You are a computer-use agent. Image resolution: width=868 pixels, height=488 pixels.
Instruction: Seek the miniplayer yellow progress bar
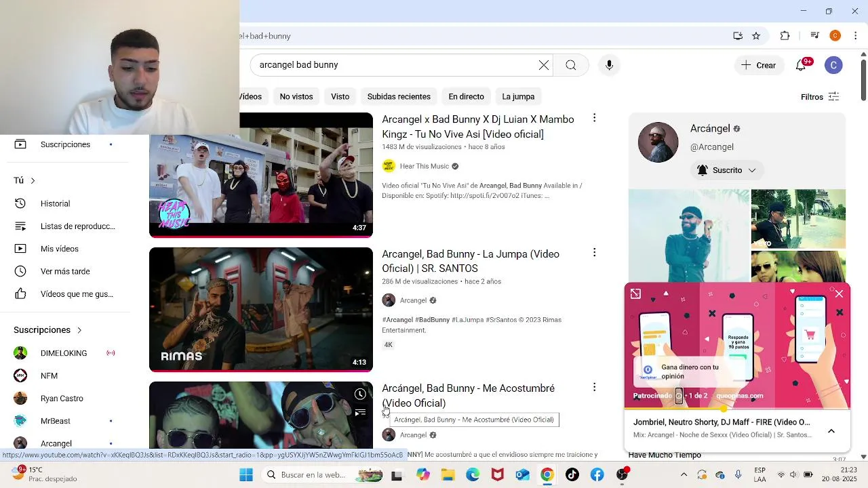737,409
